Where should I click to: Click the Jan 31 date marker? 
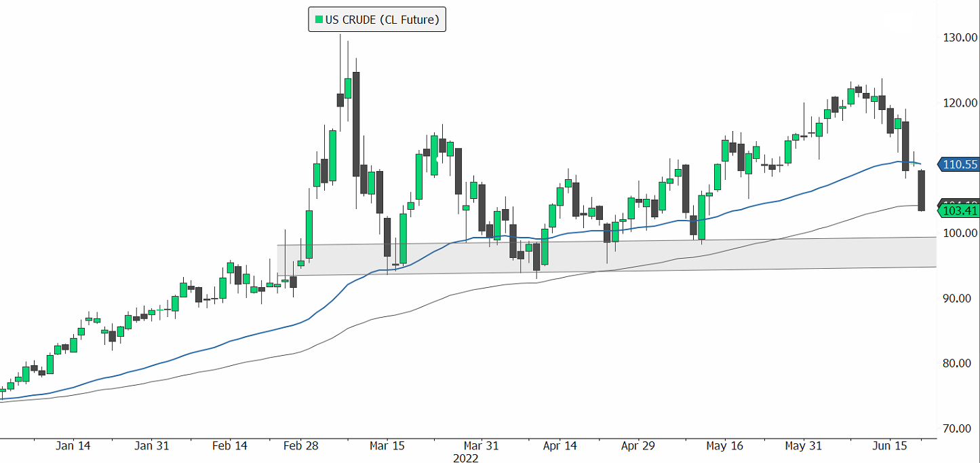[x=151, y=446]
